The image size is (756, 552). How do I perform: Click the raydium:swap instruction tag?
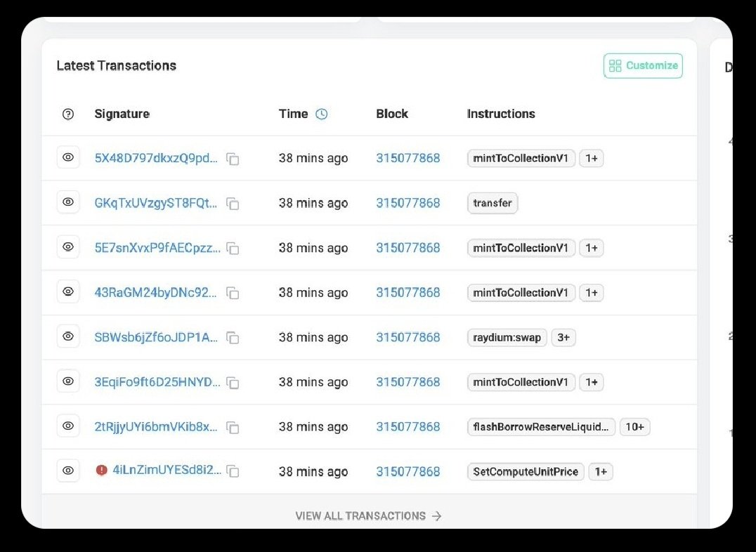pos(507,338)
